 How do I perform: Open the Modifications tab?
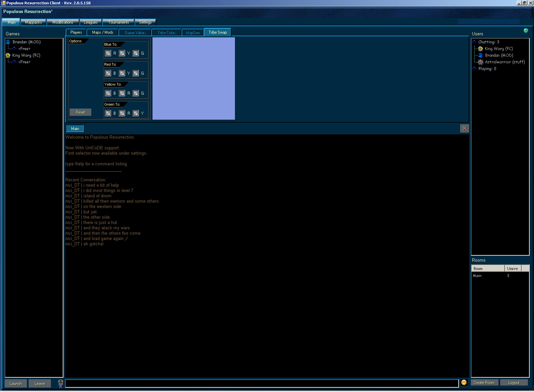[63, 22]
